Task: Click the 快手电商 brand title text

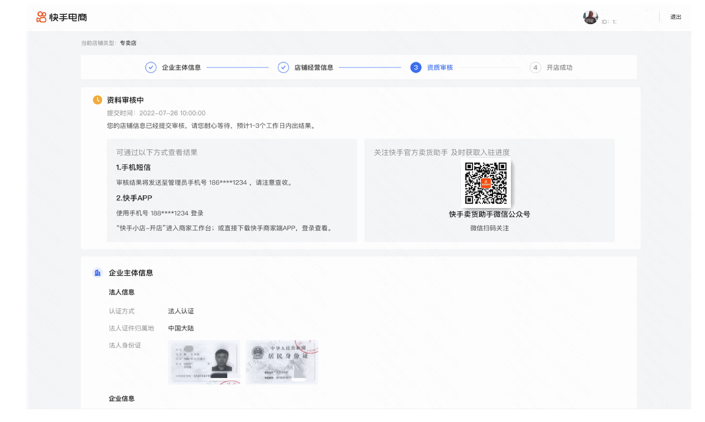Action: (68, 17)
